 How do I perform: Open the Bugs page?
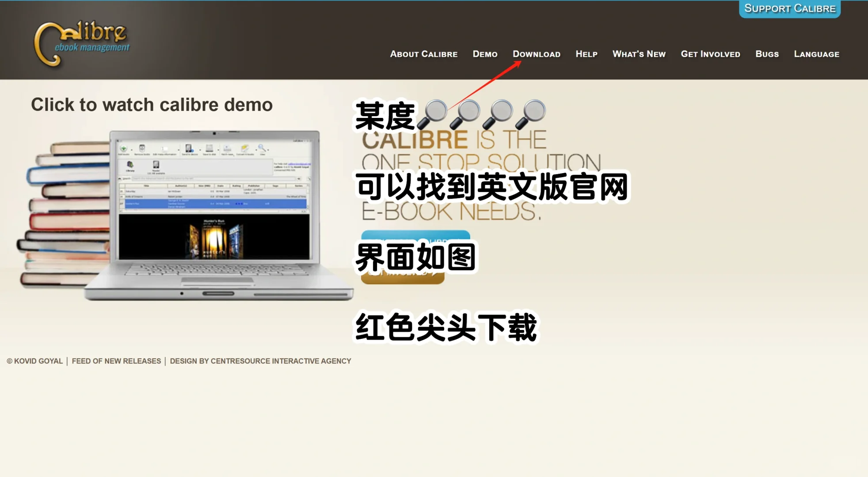tap(767, 54)
